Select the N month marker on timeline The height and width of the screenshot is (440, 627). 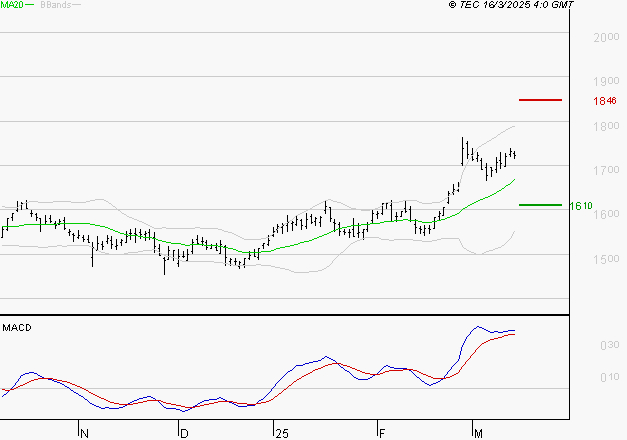click(84, 433)
